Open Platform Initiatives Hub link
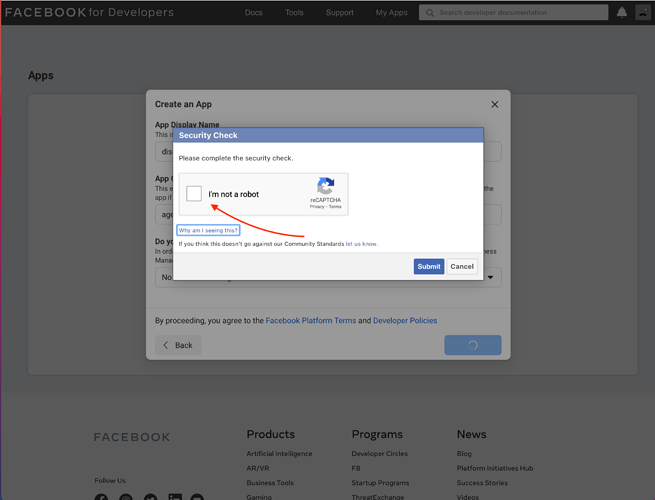655x500 pixels. tap(495, 468)
